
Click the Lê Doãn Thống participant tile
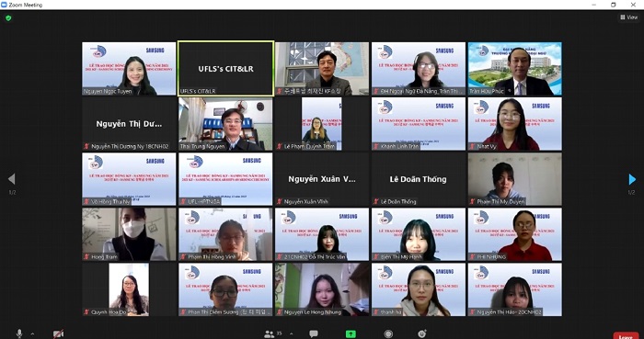[x=418, y=179]
